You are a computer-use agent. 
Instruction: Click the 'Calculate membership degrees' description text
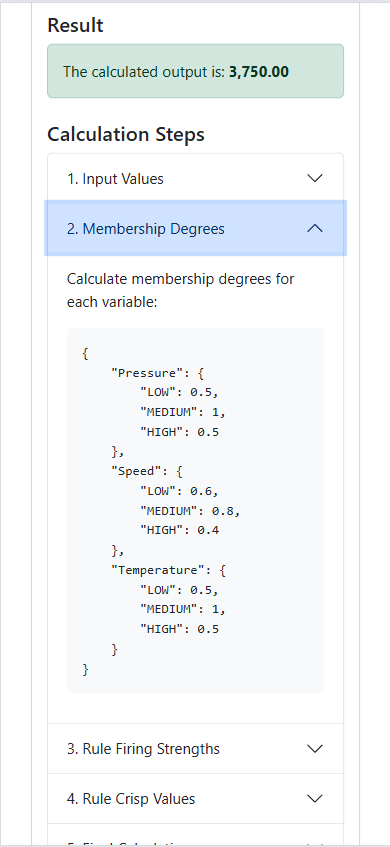click(x=180, y=290)
